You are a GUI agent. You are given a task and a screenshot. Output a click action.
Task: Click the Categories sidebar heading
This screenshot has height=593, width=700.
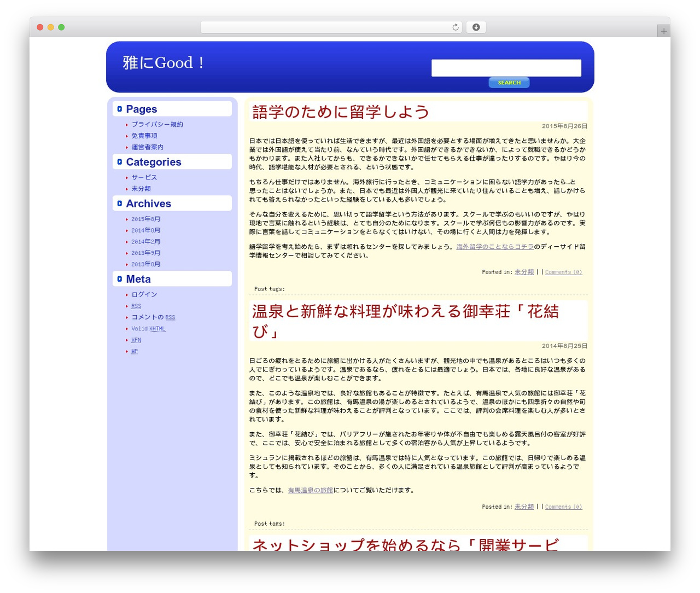pos(154,162)
